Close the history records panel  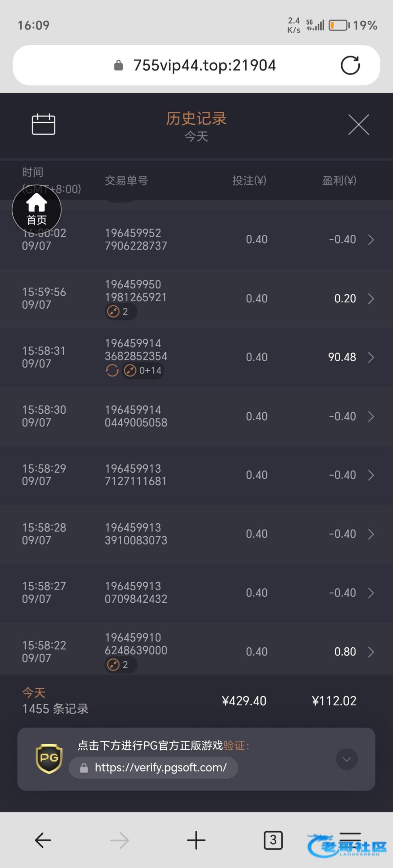click(x=358, y=125)
